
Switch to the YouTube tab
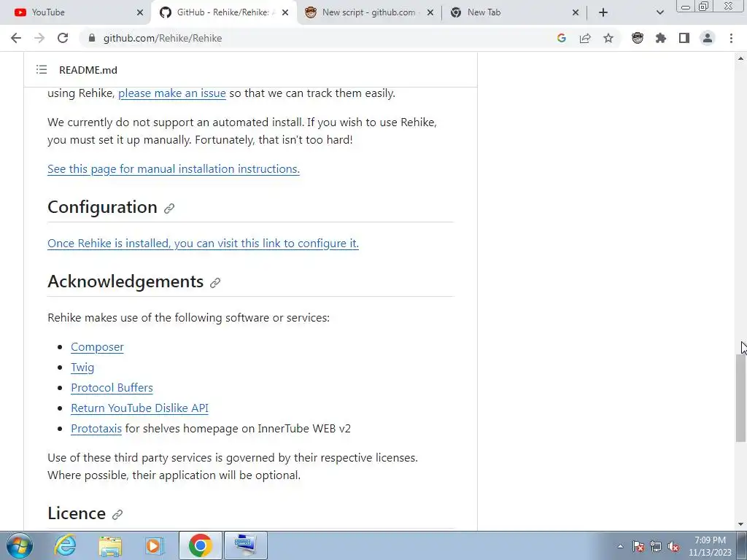pos(76,12)
